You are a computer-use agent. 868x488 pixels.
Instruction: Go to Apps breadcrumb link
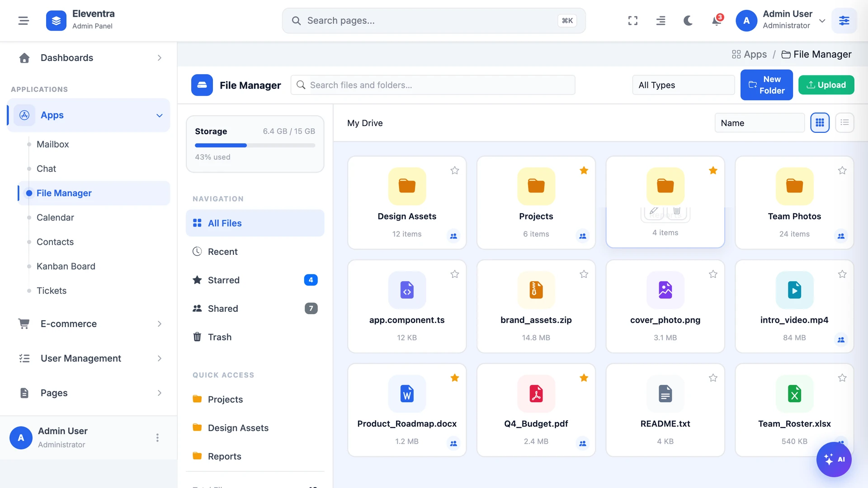[749, 54]
